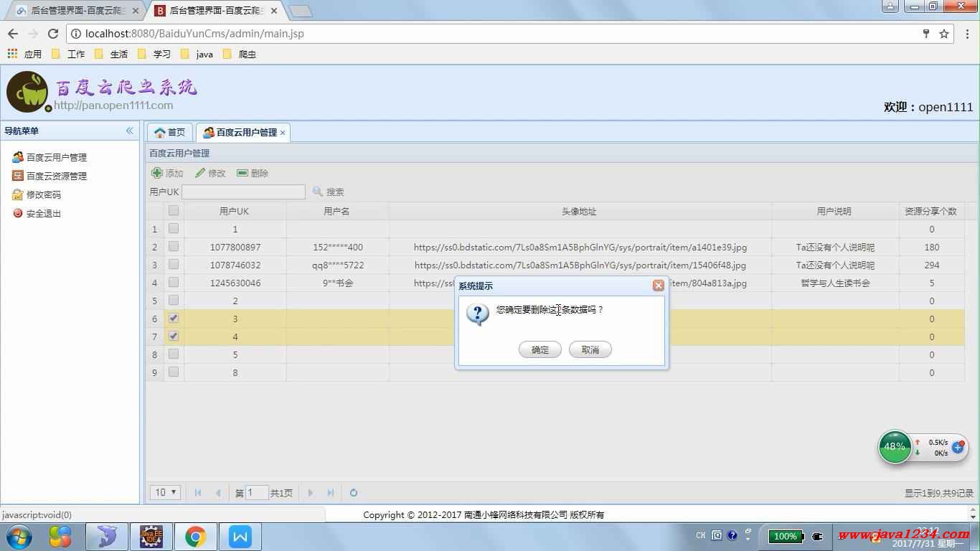Focus the 用户UK search input field

pos(243,192)
